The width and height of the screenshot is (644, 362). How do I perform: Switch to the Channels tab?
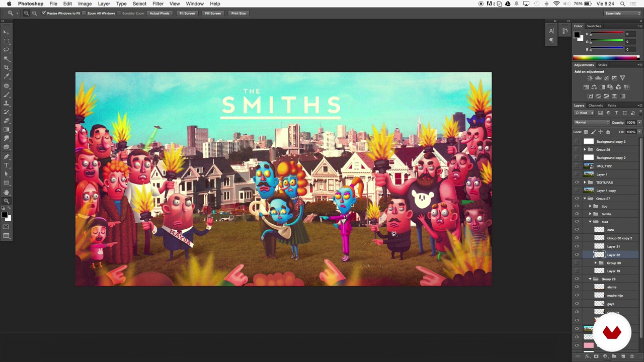coord(596,106)
